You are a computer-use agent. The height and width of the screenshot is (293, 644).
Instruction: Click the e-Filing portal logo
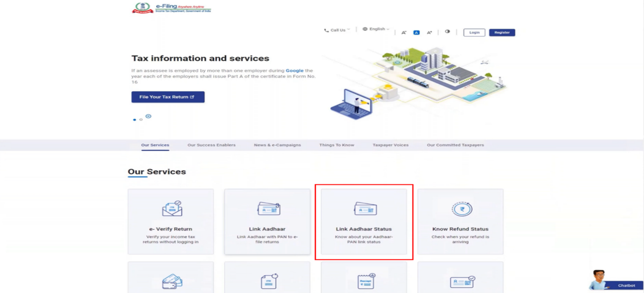171,8
